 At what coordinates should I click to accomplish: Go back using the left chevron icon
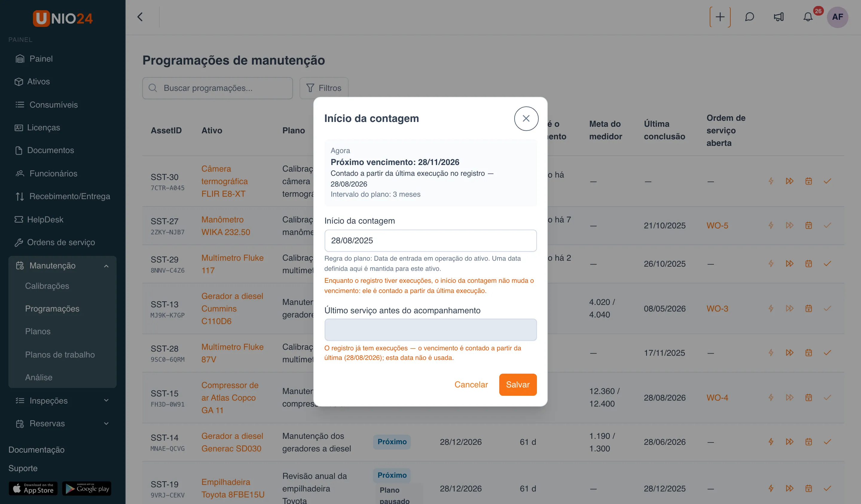[140, 17]
